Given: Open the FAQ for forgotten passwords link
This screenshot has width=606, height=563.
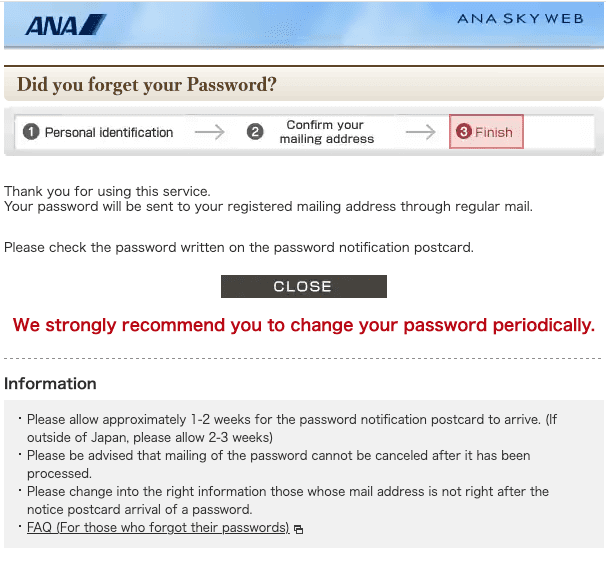Looking at the screenshot, I should 158,528.
